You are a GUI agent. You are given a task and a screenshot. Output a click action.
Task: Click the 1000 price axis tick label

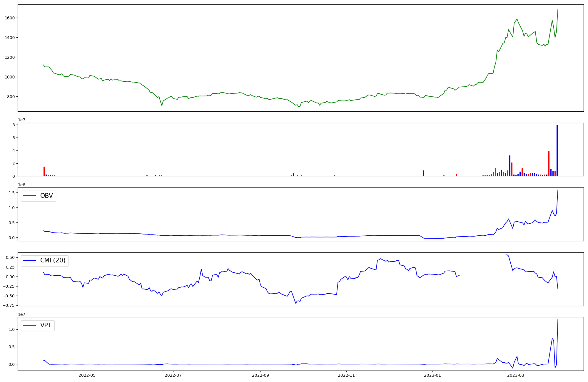click(x=10, y=77)
